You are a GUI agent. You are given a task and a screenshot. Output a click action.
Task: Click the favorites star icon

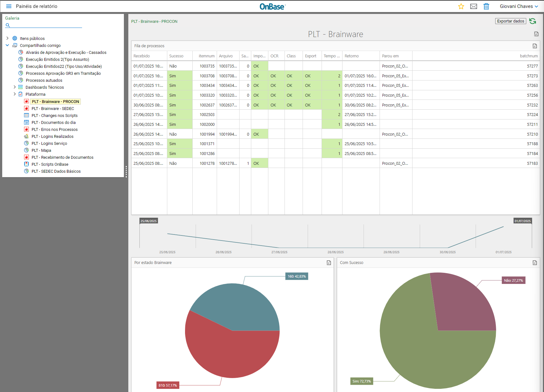[x=461, y=6]
